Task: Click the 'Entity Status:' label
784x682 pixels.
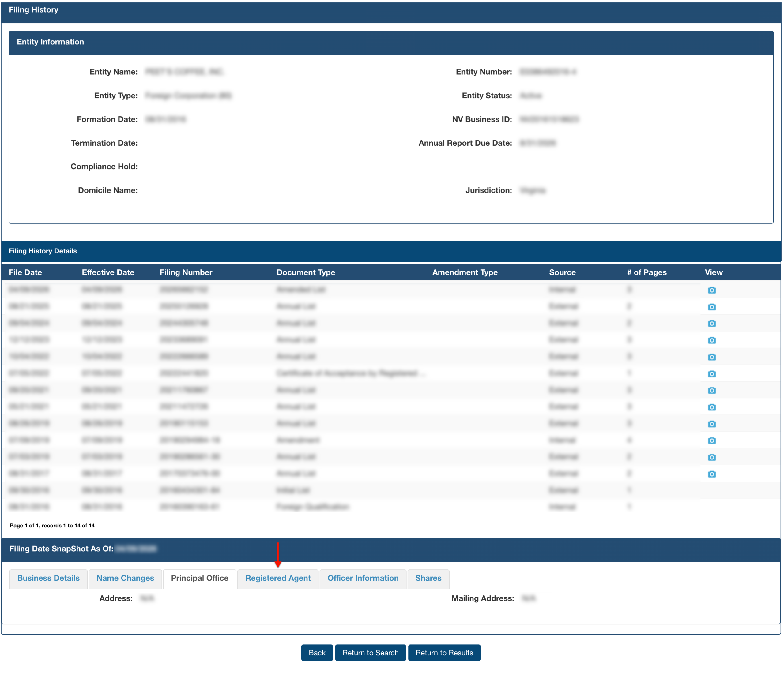Action: click(487, 96)
